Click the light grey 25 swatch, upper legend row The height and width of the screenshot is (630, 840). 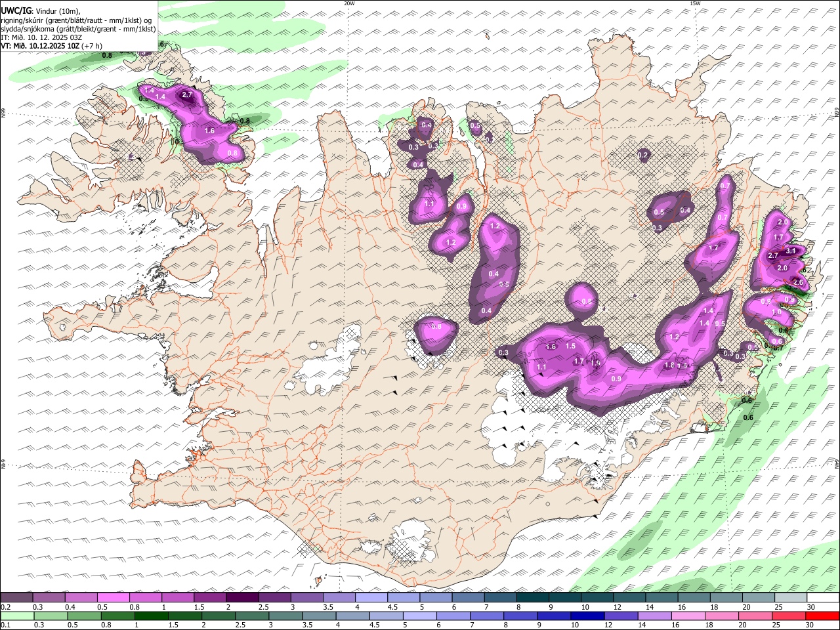coord(790,598)
